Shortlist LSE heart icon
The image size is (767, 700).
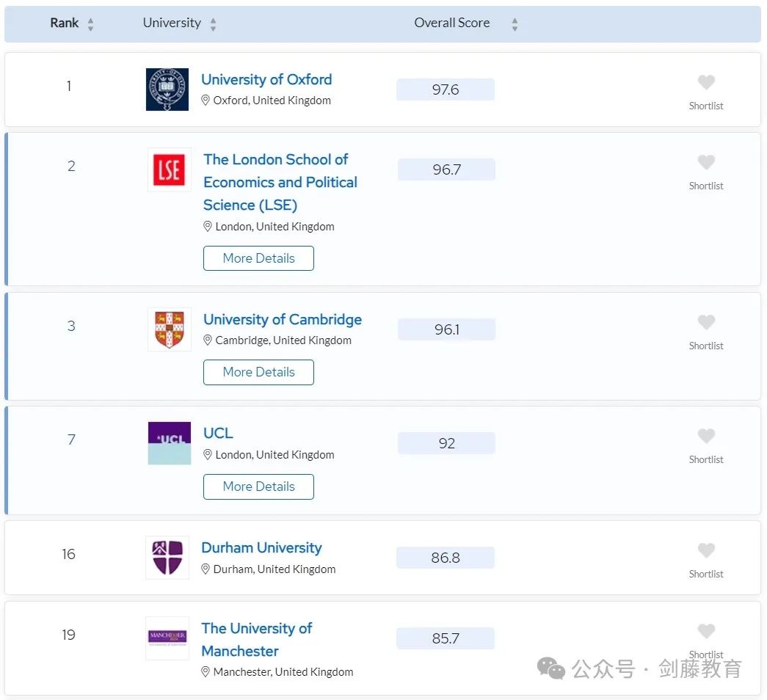706,162
